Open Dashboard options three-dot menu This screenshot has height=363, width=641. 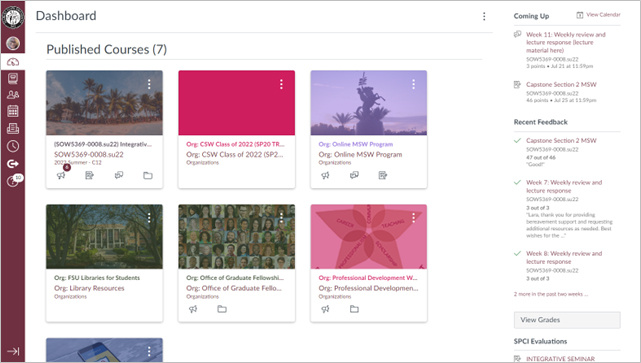(484, 16)
